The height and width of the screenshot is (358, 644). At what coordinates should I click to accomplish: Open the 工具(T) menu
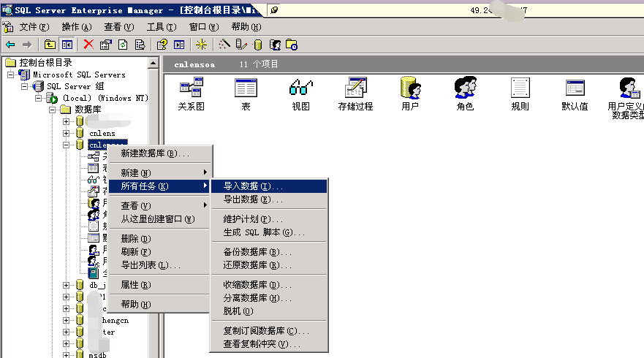click(x=162, y=27)
